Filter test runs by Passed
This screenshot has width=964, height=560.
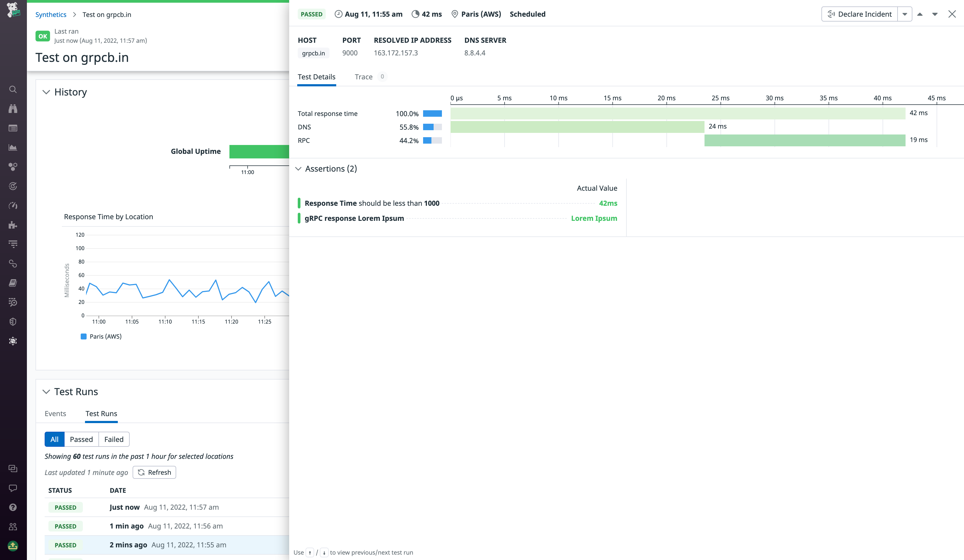[81, 439]
